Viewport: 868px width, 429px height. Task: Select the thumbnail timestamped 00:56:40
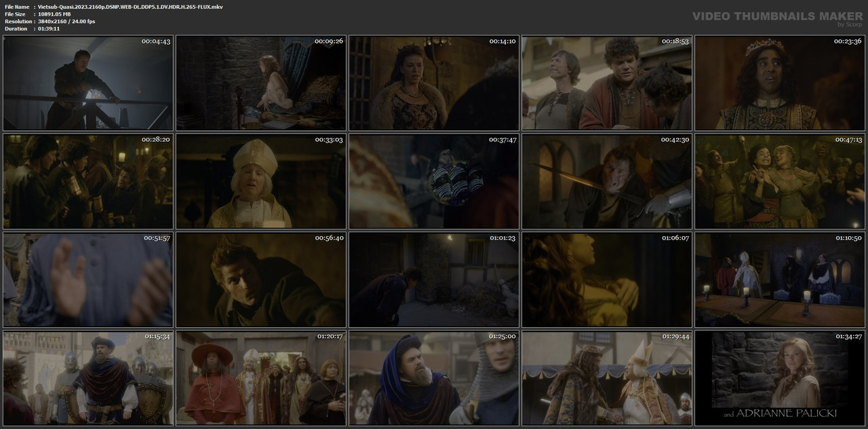click(x=261, y=280)
